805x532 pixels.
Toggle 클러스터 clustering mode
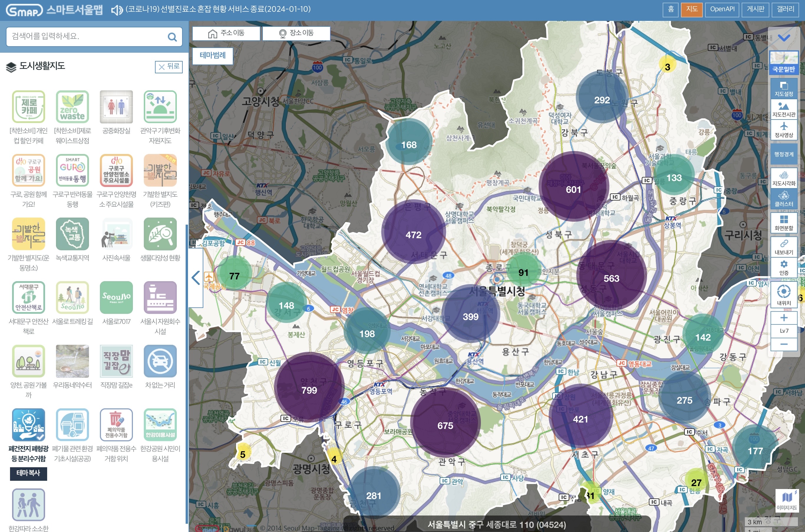coord(783,199)
